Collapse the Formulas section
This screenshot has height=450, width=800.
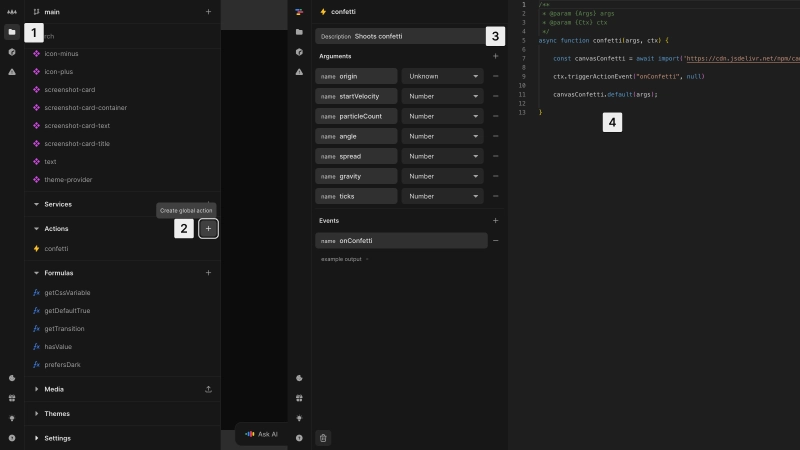pos(36,273)
